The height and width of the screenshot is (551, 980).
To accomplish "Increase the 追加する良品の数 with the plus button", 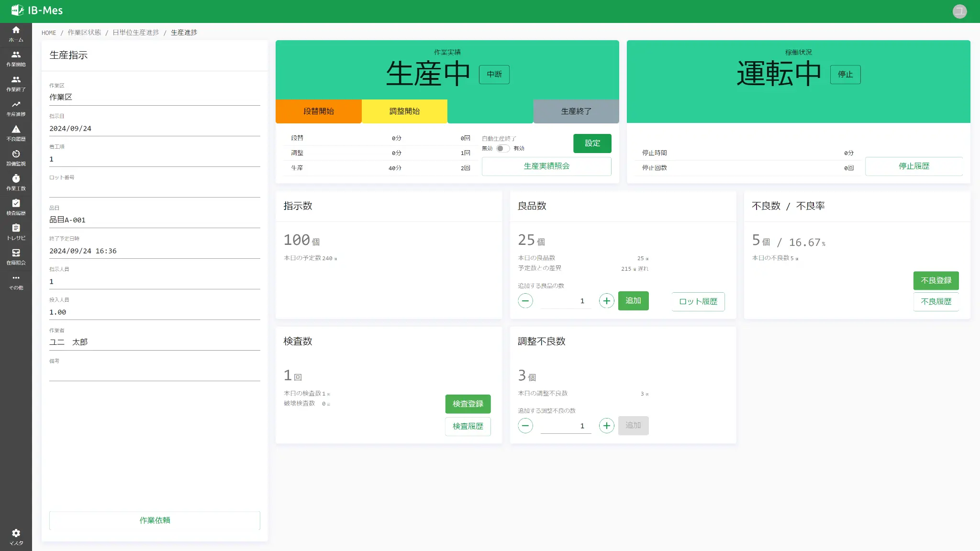I will 606,301.
